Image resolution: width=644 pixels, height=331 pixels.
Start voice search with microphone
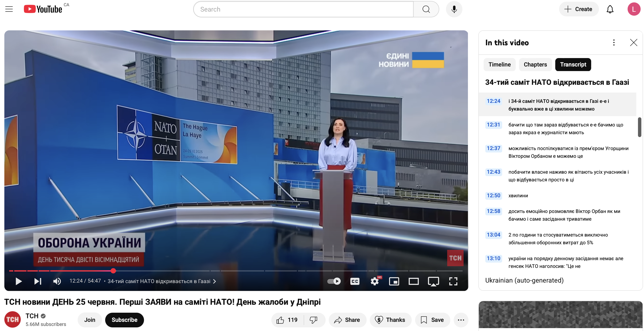click(x=454, y=9)
